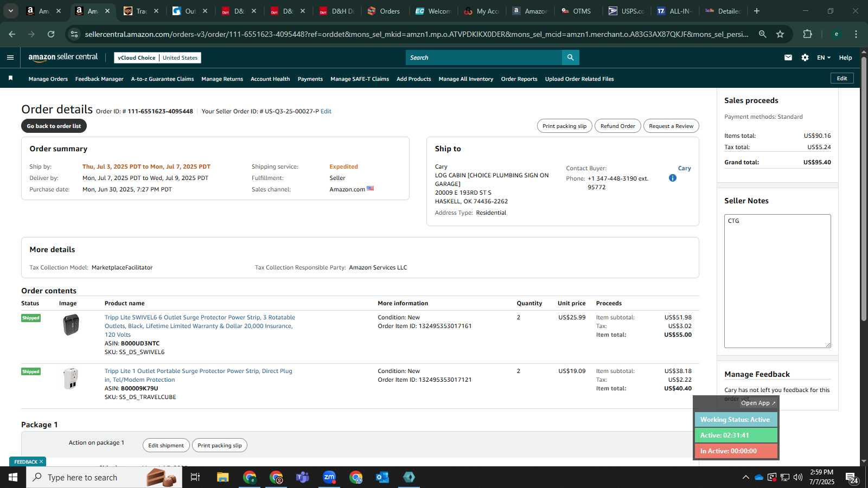The image size is (868, 488).
Task: Click Go back to order list
Action: click(54, 126)
